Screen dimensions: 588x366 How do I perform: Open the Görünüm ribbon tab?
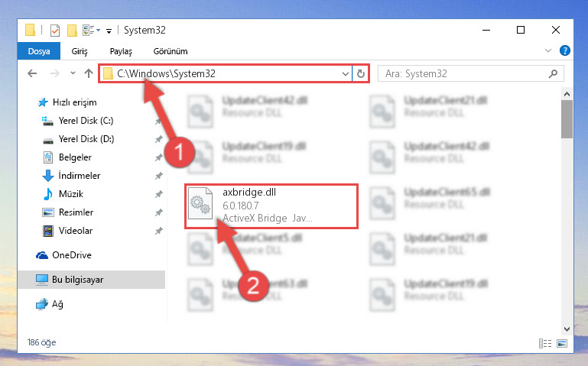pos(171,51)
